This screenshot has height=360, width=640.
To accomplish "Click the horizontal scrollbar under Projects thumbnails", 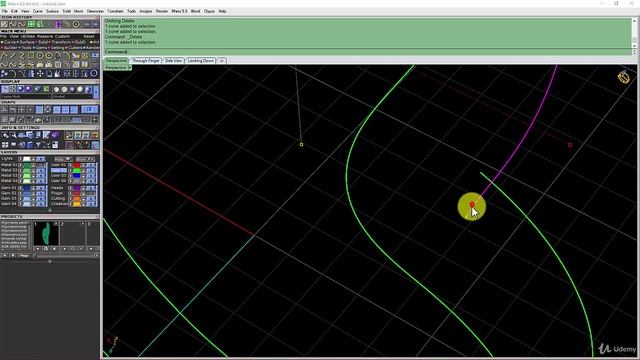I will [x=65, y=256].
